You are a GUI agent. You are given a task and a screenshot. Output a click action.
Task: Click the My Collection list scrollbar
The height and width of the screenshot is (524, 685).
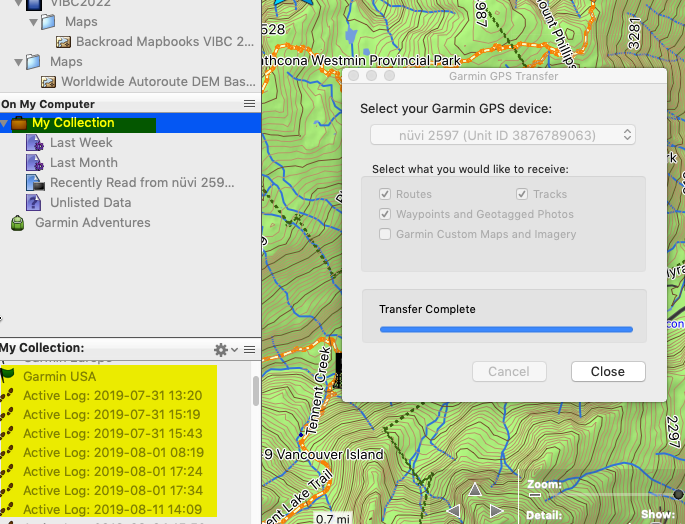pyautogui.click(x=256, y=391)
